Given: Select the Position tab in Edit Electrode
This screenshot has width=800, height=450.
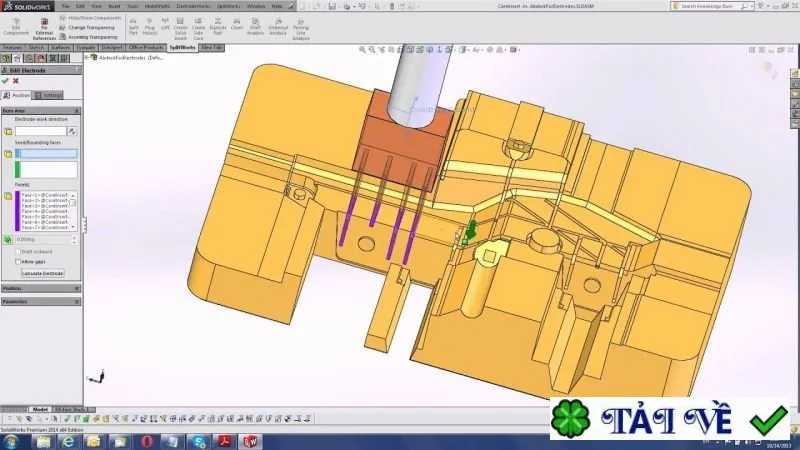Looking at the screenshot, I should (17, 95).
